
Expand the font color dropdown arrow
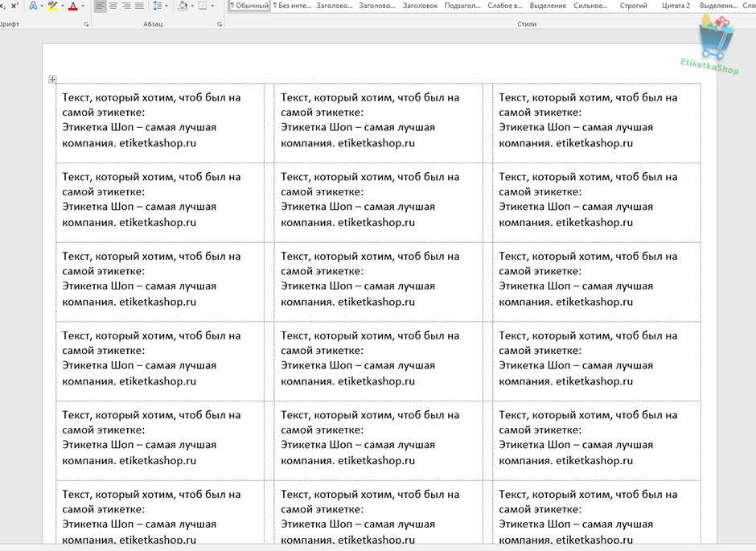coord(83,6)
